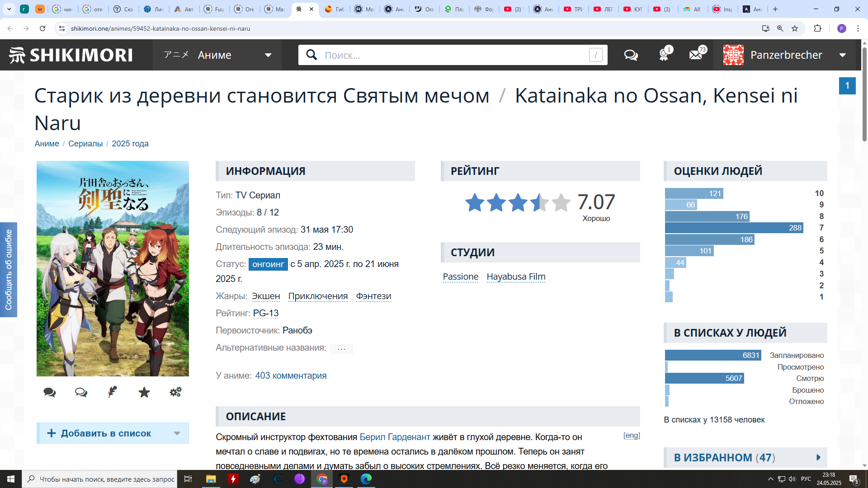
Task: Click the Windows taskbar search box
Action: tap(100, 479)
